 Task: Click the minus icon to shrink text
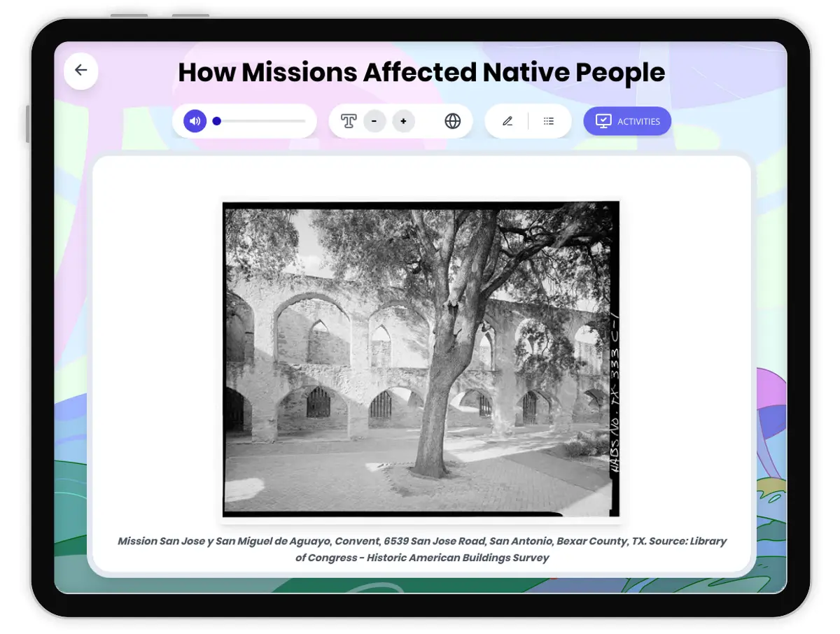pos(374,120)
